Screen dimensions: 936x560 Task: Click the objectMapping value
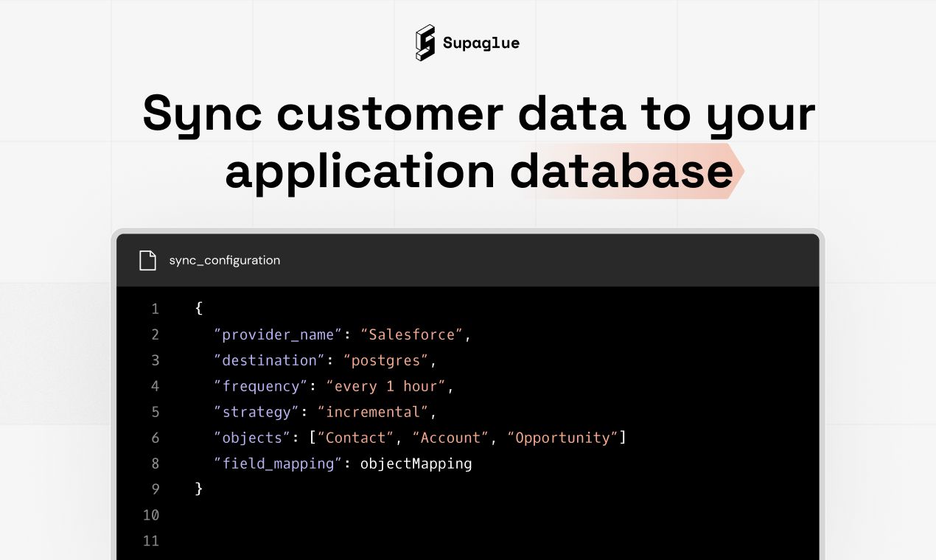pyautogui.click(x=416, y=463)
